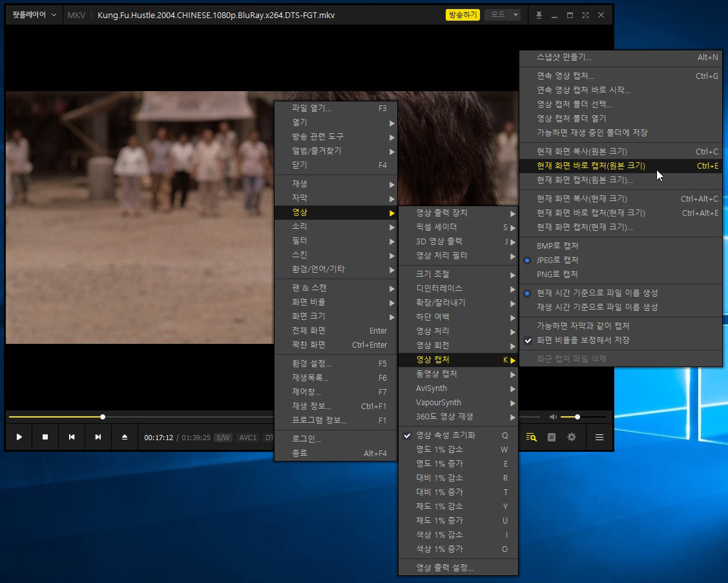
Task: Toggle 화면 비율을 보정해서 저장
Action: (x=621, y=340)
